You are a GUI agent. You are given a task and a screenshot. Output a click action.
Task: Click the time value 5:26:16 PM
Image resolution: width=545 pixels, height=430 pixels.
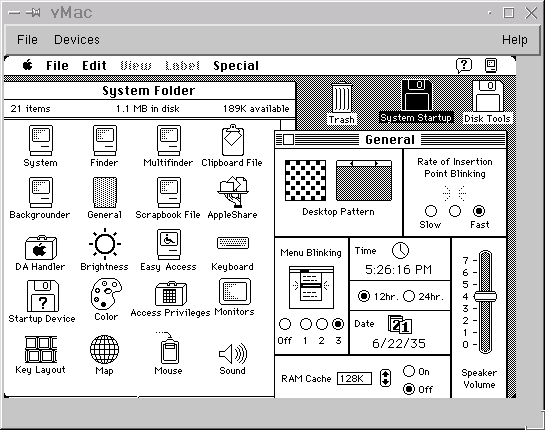pos(399,269)
